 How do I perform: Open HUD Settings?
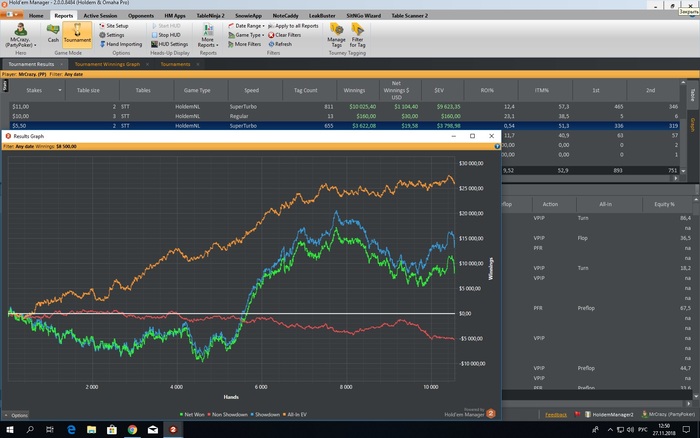click(x=170, y=44)
